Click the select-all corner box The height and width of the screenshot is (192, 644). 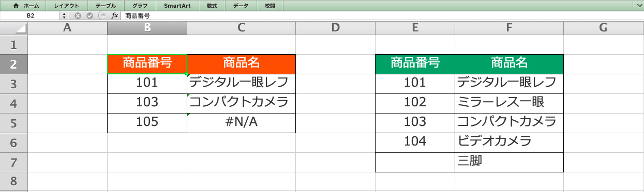13,28
